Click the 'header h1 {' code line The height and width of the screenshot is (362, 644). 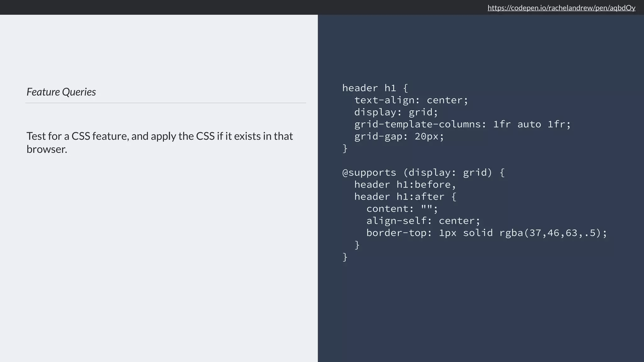[375, 88]
